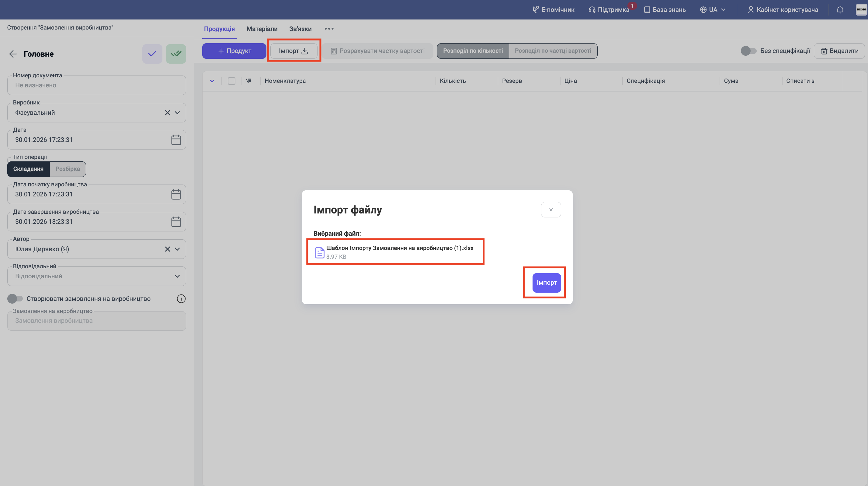Open the UA language dropdown
The width and height of the screenshot is (868, 486).
point(713,10)
